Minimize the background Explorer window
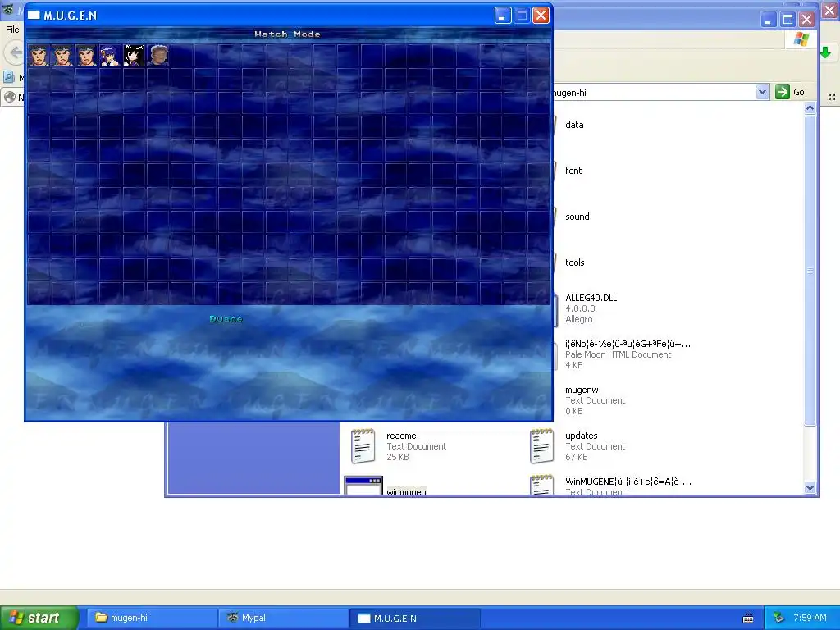Viewport: 840px width, 630px height. [x=768, y=20]
